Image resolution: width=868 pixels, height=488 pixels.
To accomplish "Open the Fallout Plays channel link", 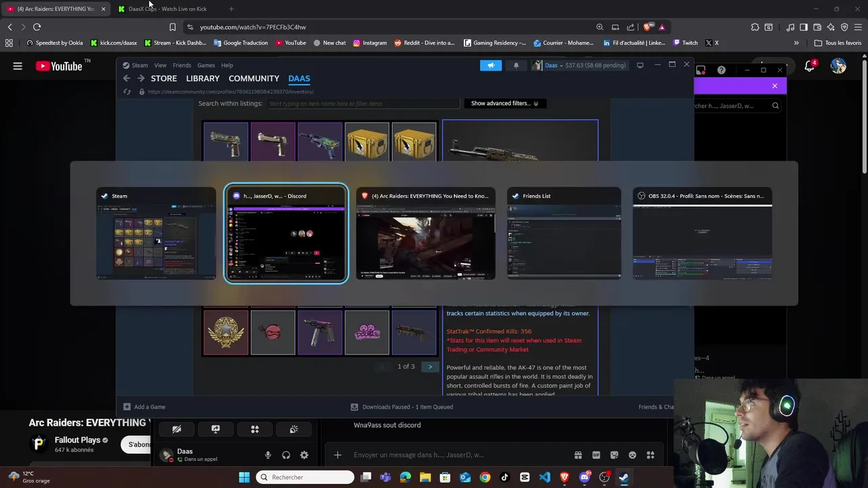I will pyautogui.click(x=77, y=441).
